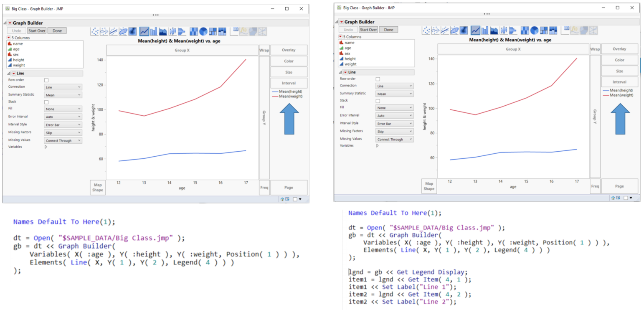
Task: Enable the Stack checkbox
Action: [x=46, y=102]
